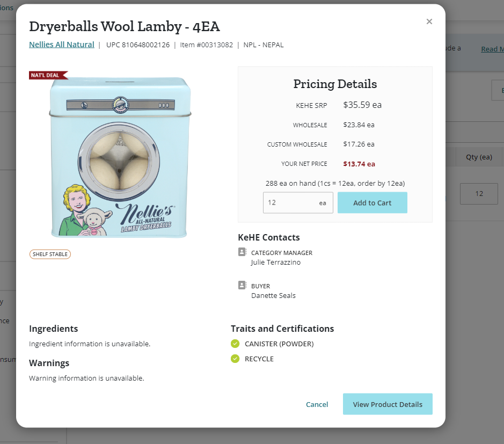Open View Product Details
The image size is (504, 444).
(x=388, y=404)
